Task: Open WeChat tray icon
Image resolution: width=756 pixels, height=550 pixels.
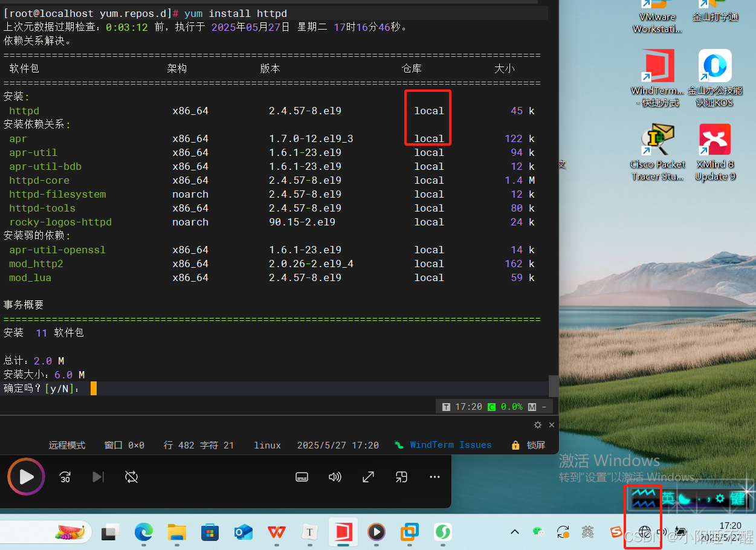Action: 538,532
